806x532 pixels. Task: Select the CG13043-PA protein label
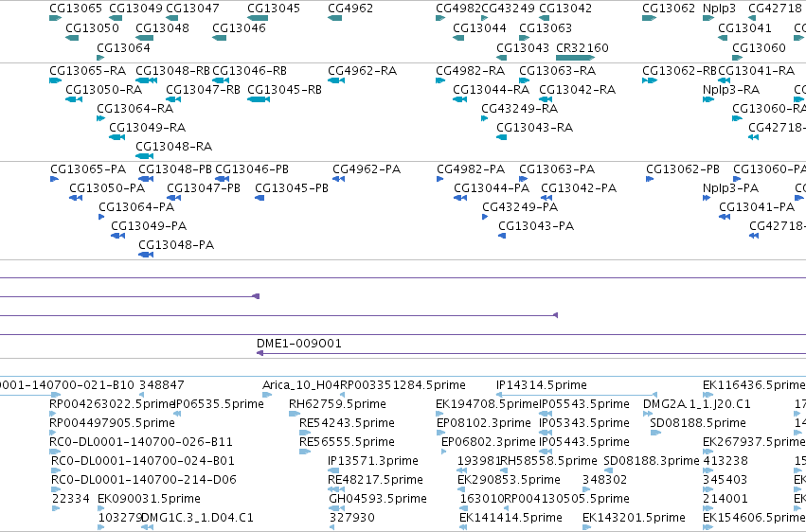(536, 226)
